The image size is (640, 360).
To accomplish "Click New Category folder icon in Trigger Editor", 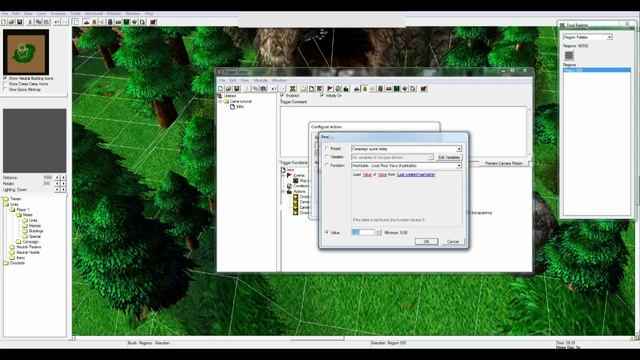I will tap(303, 89).
